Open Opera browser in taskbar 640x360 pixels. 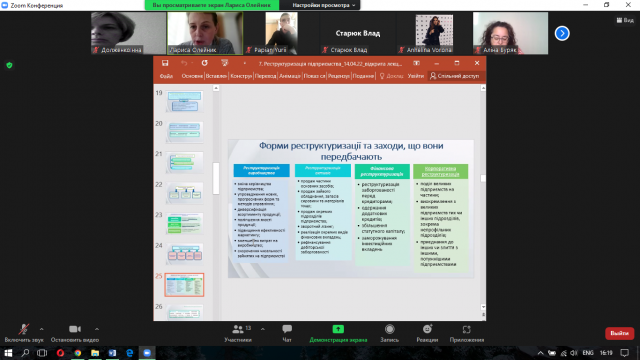point(60,353)
